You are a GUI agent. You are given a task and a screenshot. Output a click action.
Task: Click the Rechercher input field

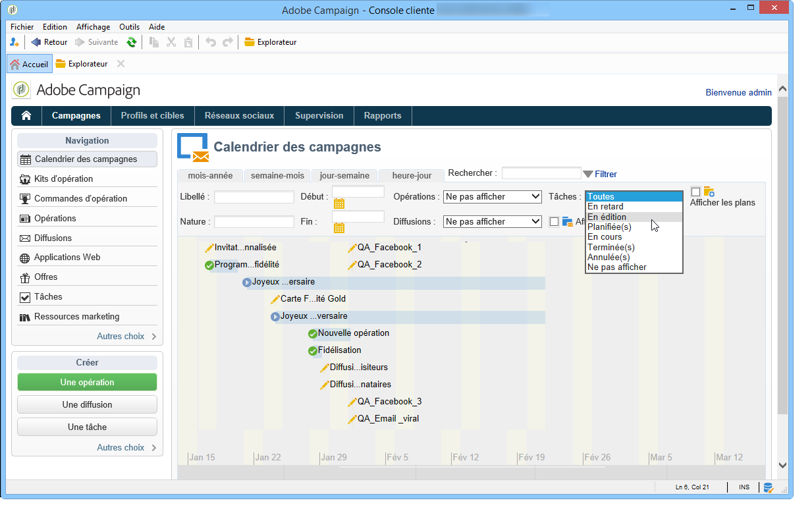541,173
